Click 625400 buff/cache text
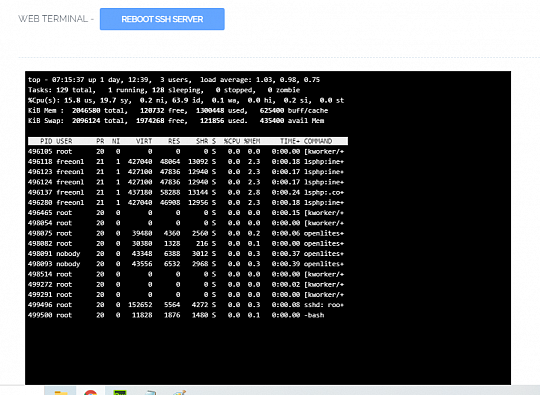This screenshot has height=395, width=540. pyautogui.click(x=294, y=111)
